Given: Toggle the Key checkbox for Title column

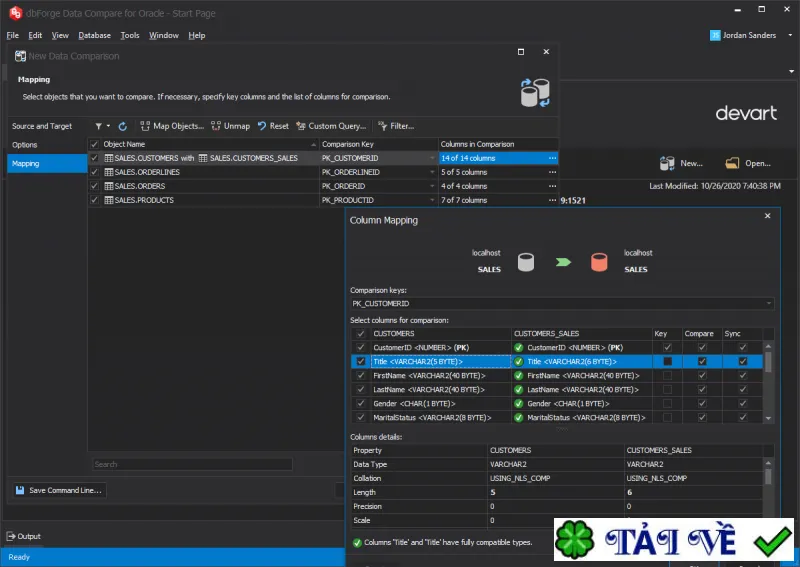Looking at the screenshot, I should 667,361.
